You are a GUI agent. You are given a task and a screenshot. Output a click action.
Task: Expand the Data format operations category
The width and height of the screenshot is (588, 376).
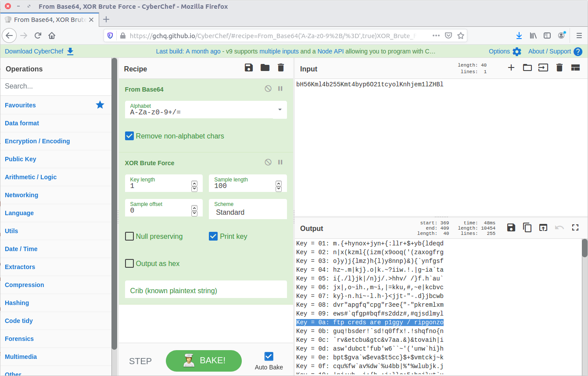coord(22,123)
